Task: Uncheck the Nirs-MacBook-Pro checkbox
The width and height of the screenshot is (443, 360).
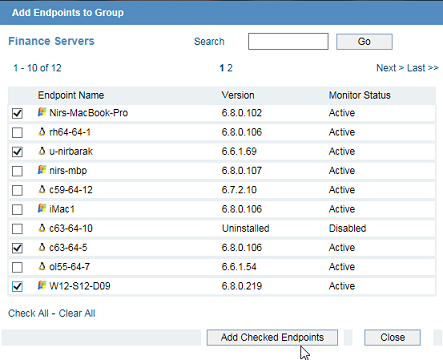Action: click(17, 113)
